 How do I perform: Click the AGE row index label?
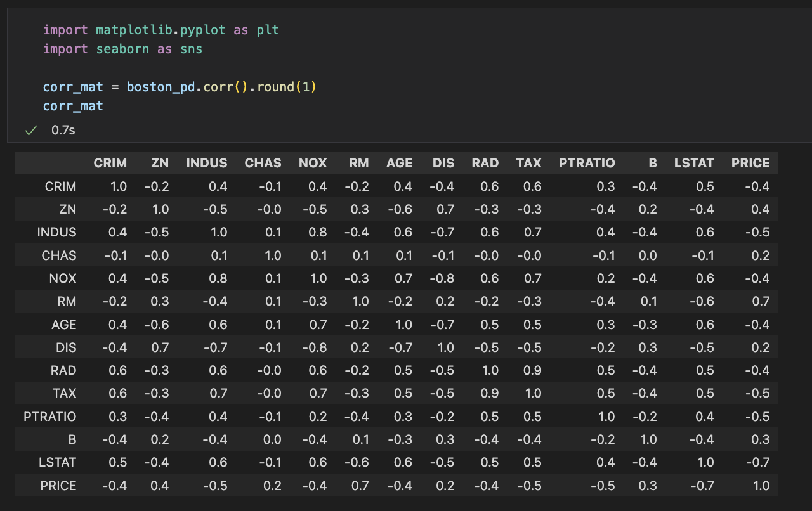coord(64,325)
